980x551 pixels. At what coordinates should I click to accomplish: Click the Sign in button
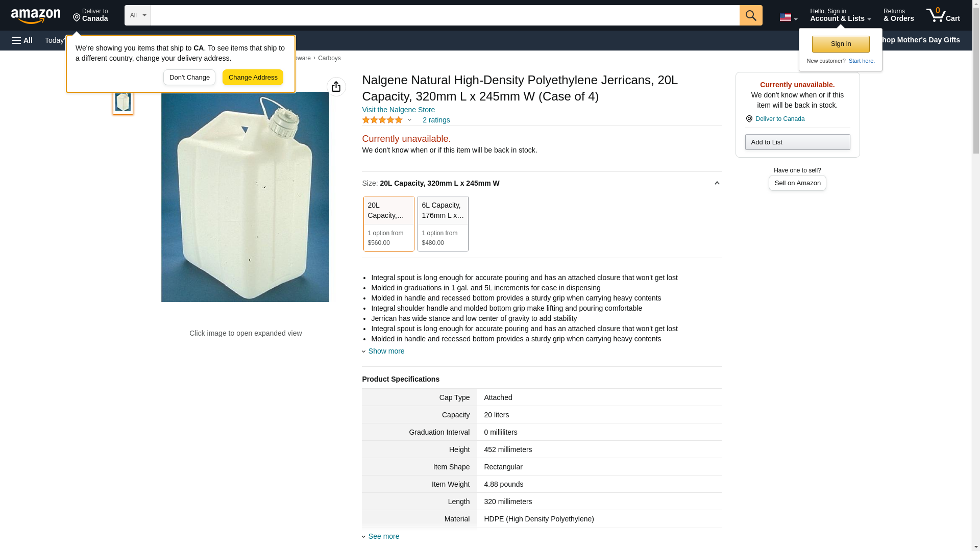pyautogui.click(x=841, y=44)
